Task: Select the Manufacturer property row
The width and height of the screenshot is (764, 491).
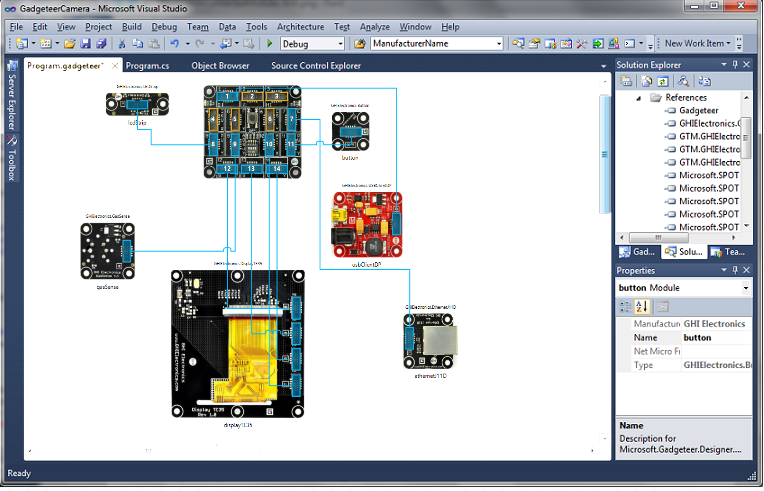Action: pos(684,324)
